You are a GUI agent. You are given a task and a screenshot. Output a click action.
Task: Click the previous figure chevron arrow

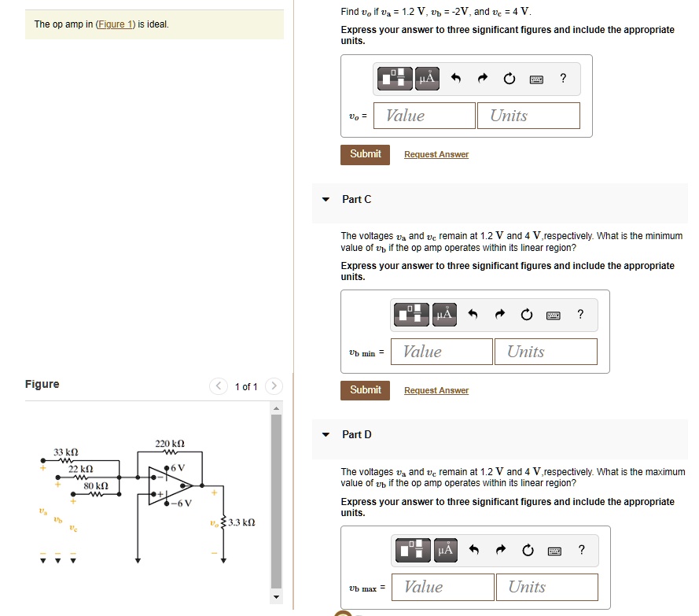[x=219, y=386]
